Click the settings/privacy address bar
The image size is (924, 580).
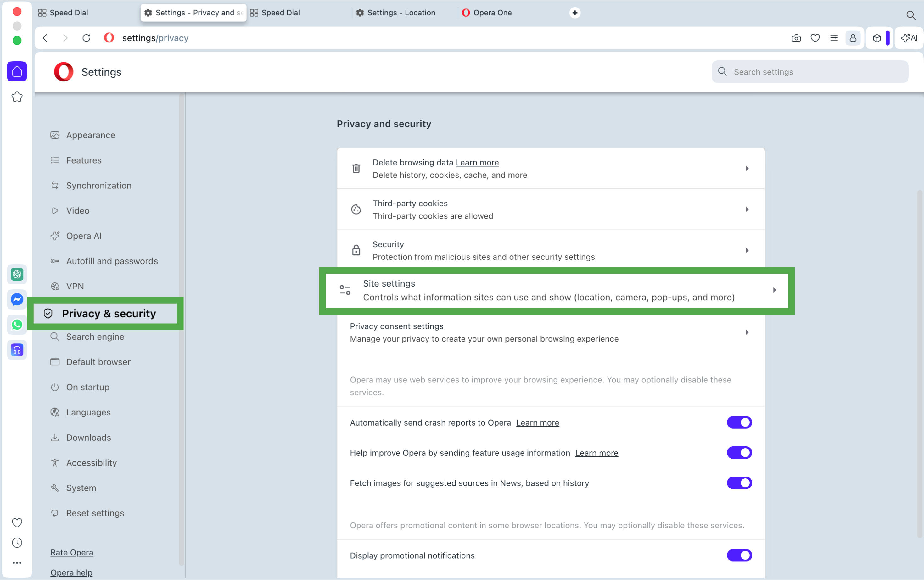(x=155, y=38)
